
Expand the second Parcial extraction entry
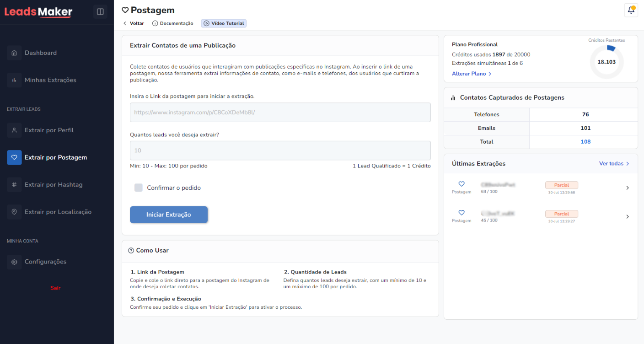(627, 216)
